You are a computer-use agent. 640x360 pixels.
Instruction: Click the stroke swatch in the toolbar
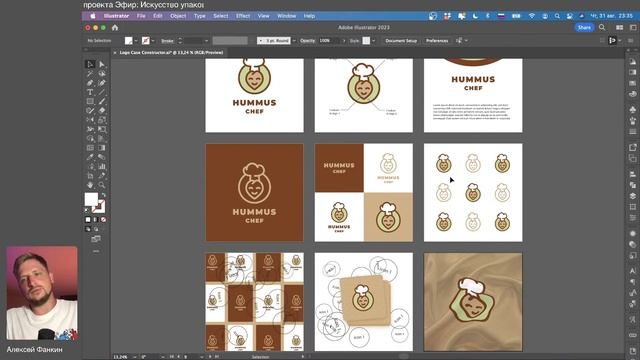99,207
